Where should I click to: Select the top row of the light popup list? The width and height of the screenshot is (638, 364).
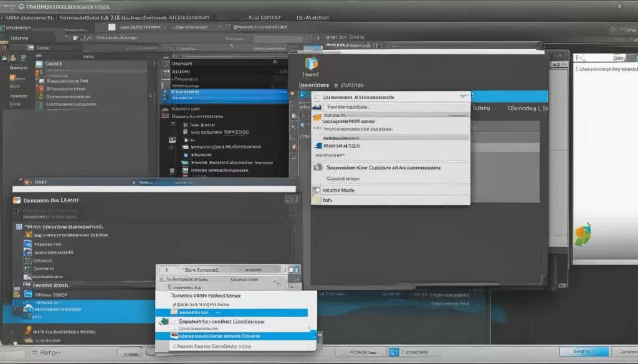pyautogui.click(x=391, y=97)
